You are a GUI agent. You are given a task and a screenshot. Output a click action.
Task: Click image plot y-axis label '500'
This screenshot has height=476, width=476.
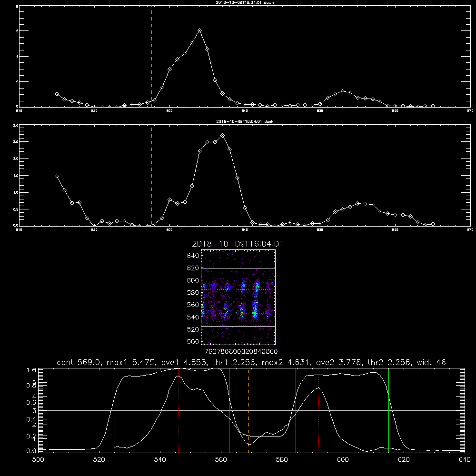click(x=193, y=341)
